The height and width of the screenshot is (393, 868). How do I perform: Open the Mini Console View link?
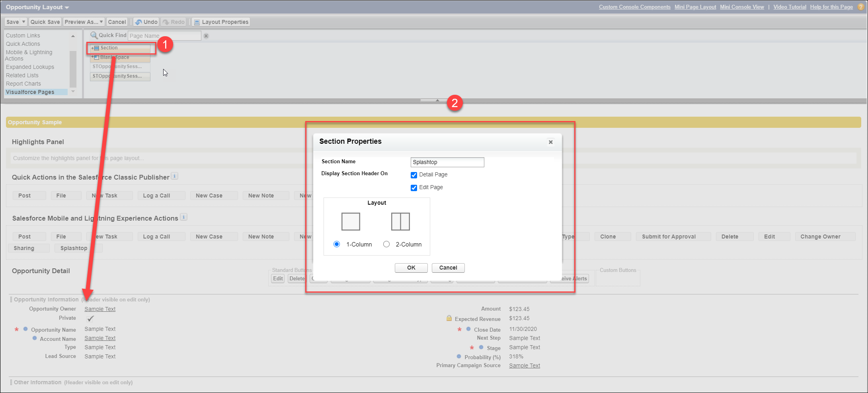pyautogui.click(x=742, y=7)
